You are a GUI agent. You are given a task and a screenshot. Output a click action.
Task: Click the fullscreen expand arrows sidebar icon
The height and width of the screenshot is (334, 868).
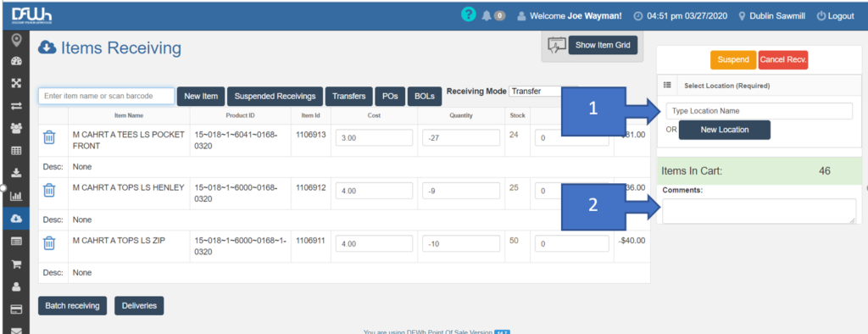(16, 83)
